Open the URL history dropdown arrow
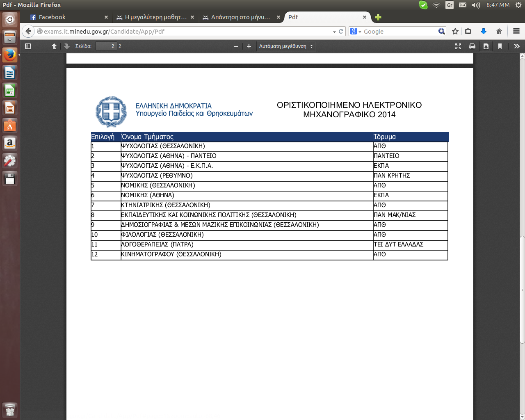 point(334,31)
